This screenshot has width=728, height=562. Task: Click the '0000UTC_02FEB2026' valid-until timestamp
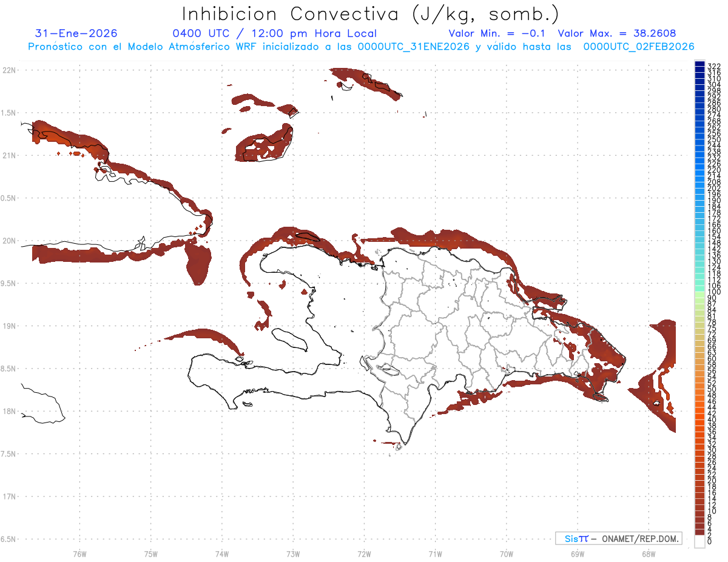pyautogui.click(x=639, y=47)
